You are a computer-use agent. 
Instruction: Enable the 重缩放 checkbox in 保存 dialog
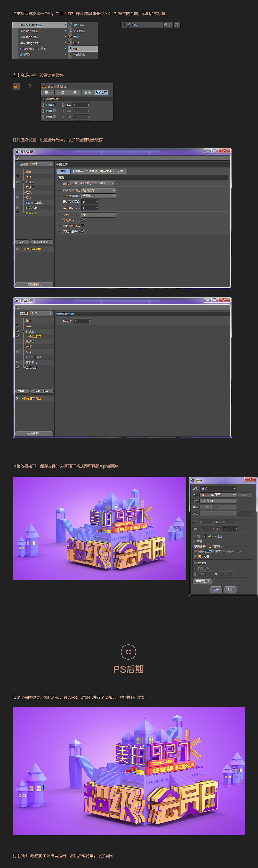(195, 563)
